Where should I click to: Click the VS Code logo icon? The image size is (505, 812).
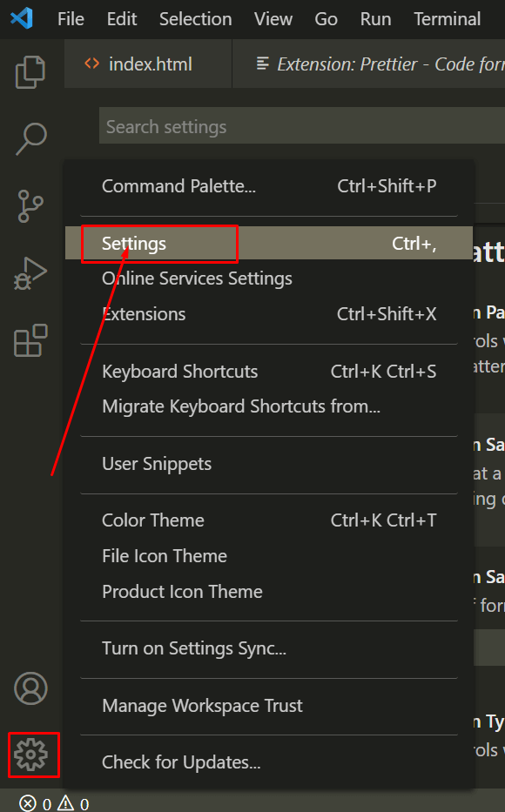[x=22, y=18]
